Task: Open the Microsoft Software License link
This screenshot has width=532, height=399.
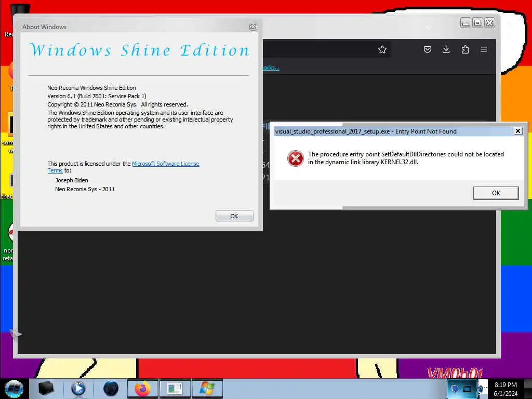Action: [x=166, y=164]
